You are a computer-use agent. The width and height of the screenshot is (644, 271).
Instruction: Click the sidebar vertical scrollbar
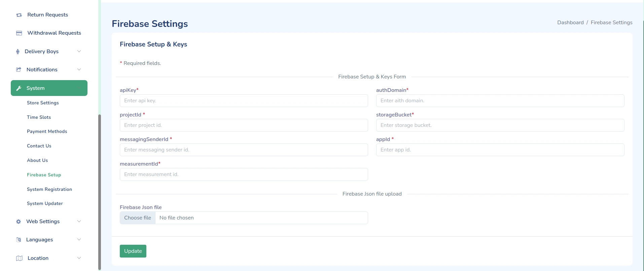[x=100, y=192]
